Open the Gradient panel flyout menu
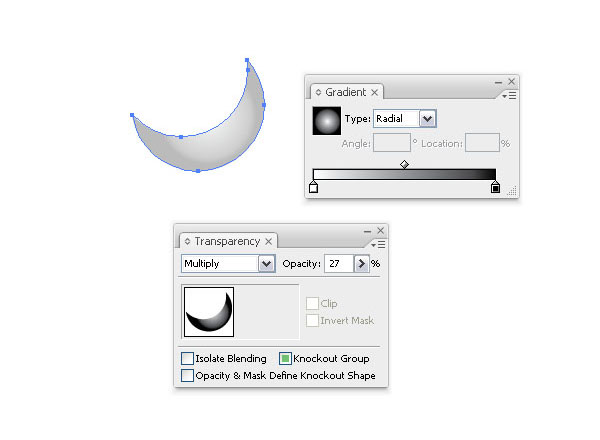 pyautogui.click(x=509, y=96)
